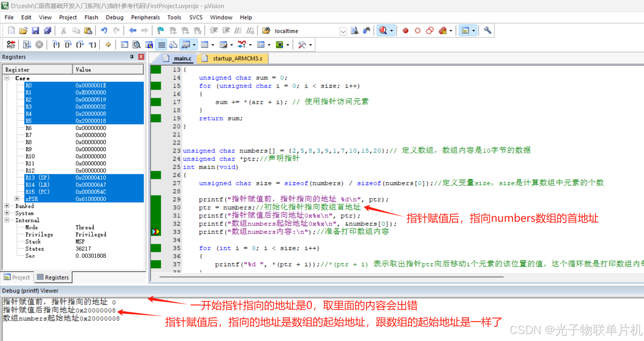Toggle the Registers panel auto-hide pin
This screenshot has width=644, height=341.
(132, 57)
